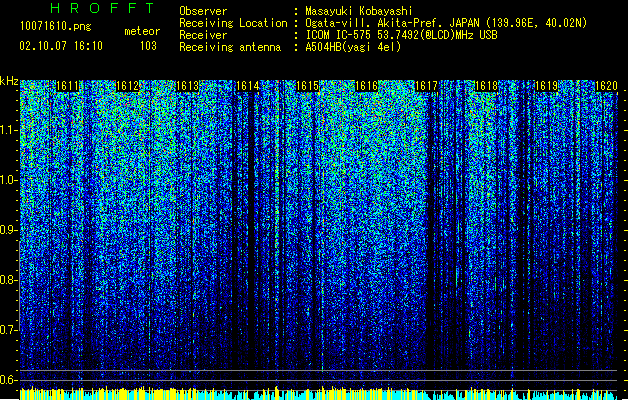Click the HROFFT title text
Image resolution: width=629 pixels, height=400 pixels.
[x=103, y=8]
